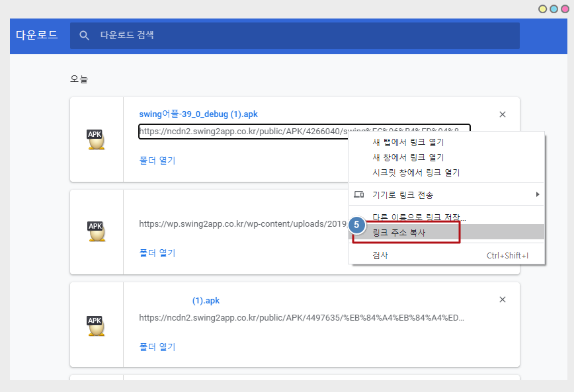Choose 새 창에서 링크 열기
The height and width of the screenshot is (392, 574).
(x=408, y=157)
